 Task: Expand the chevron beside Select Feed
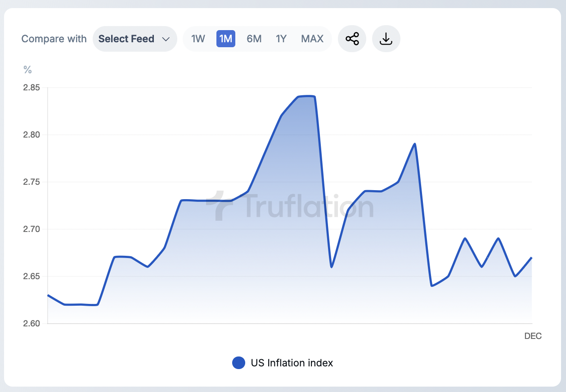[166, 39]
